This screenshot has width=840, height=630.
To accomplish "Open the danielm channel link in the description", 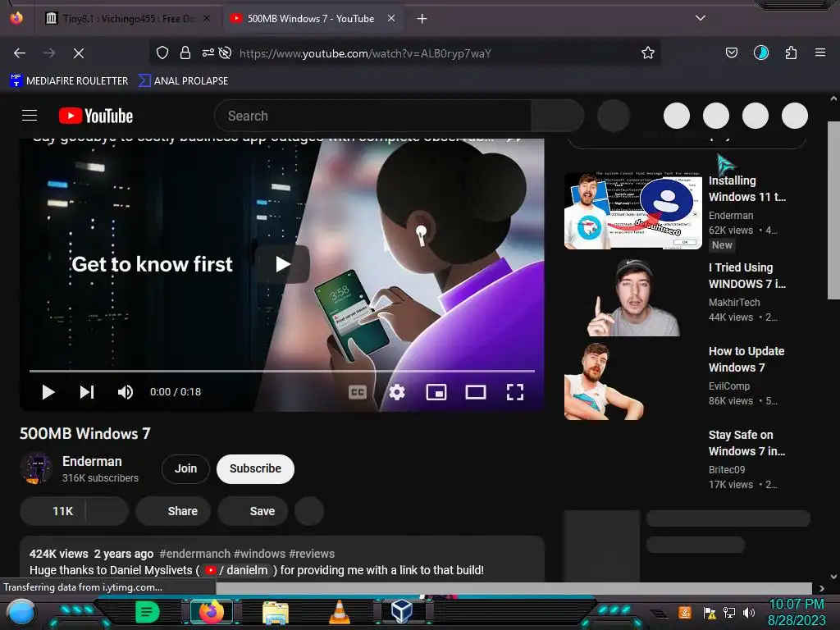I will 236,571.
